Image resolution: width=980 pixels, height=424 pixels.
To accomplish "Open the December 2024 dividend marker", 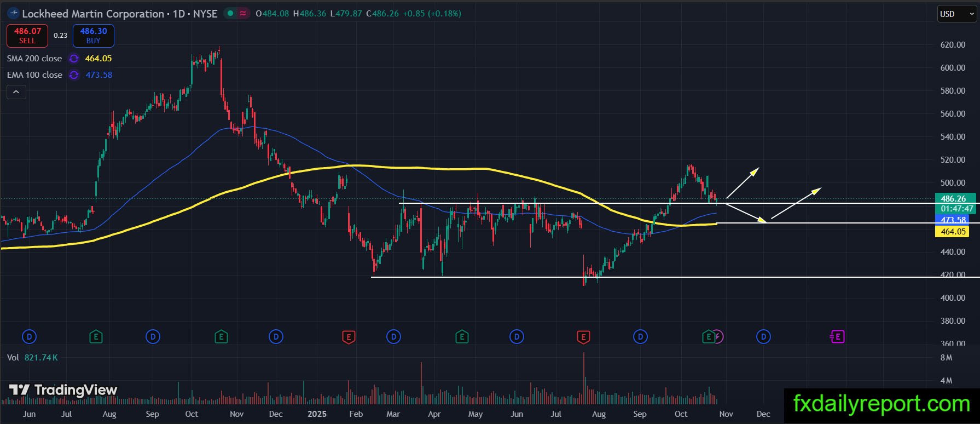I will point(276,336).
